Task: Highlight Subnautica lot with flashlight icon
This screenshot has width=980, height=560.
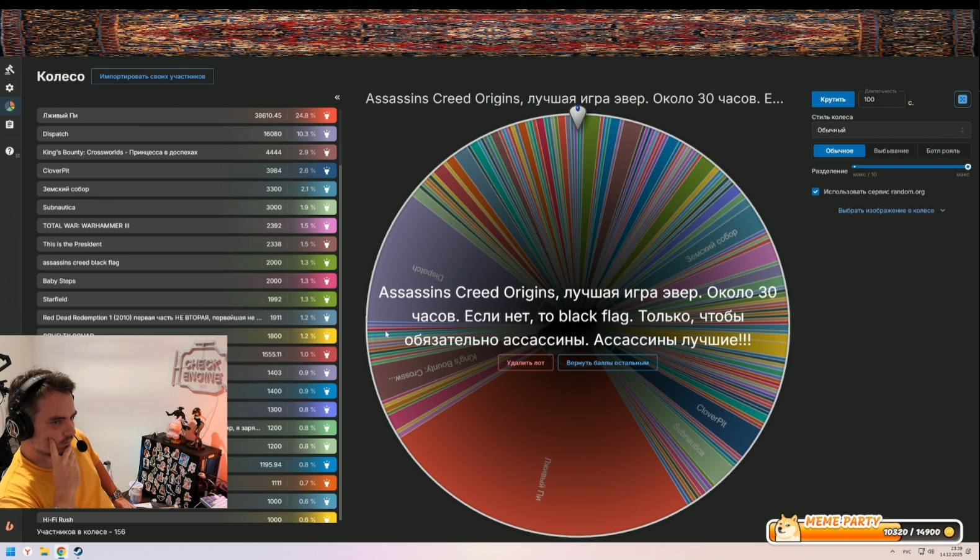Action: [327, 207]
